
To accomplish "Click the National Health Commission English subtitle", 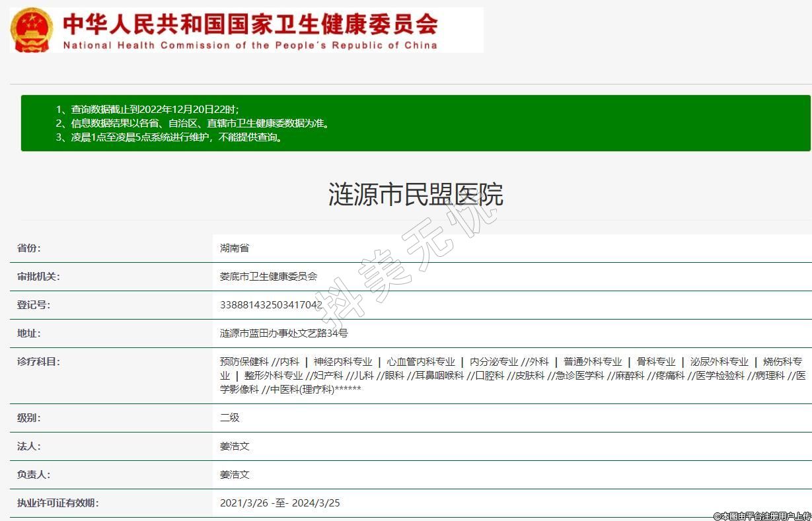I will point(250,46).
